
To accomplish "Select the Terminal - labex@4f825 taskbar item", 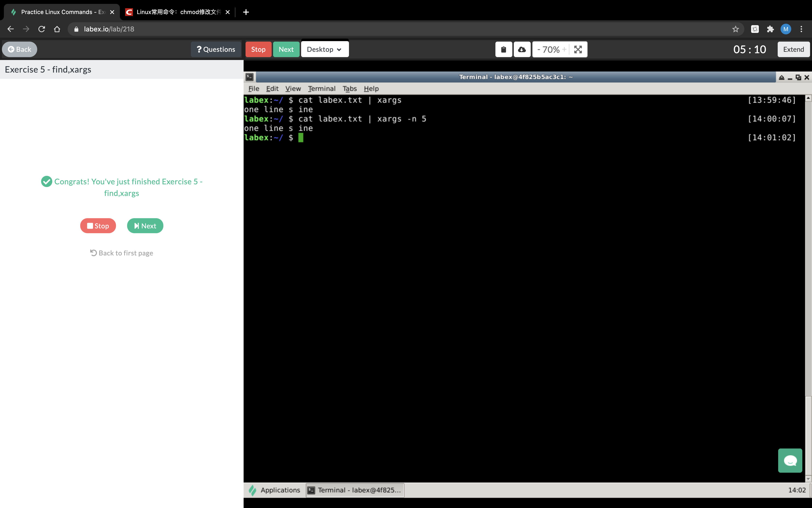I will [355, 490].
